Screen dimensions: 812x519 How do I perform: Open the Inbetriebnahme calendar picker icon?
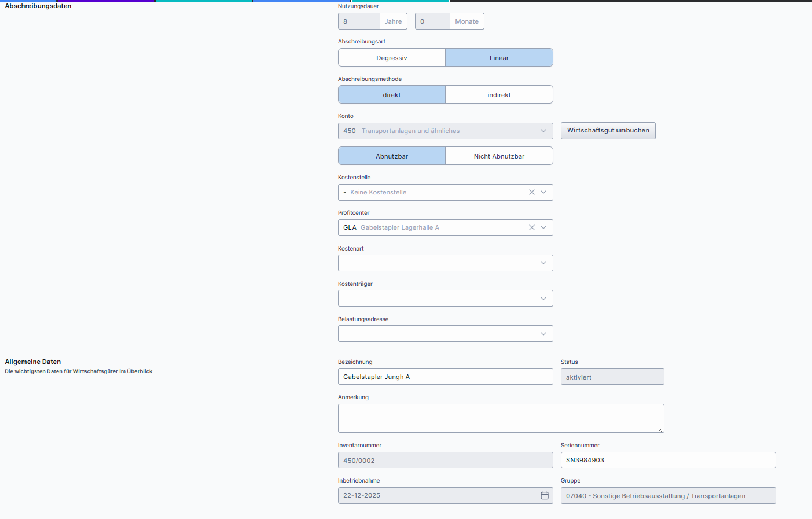pos(544,495)
